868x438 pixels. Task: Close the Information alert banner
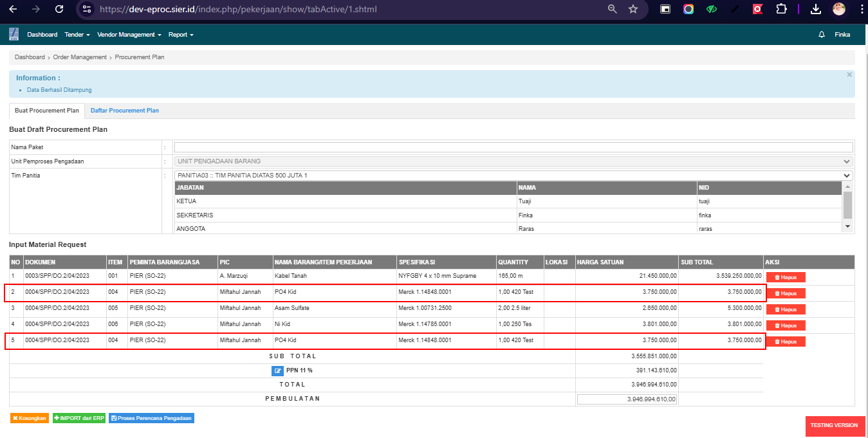tap(849, 75)
